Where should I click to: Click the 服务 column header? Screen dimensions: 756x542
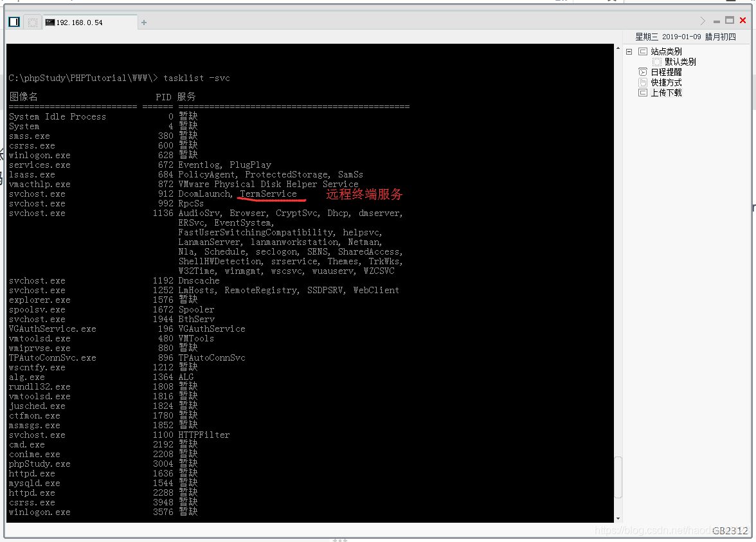(x=186, y=97)
